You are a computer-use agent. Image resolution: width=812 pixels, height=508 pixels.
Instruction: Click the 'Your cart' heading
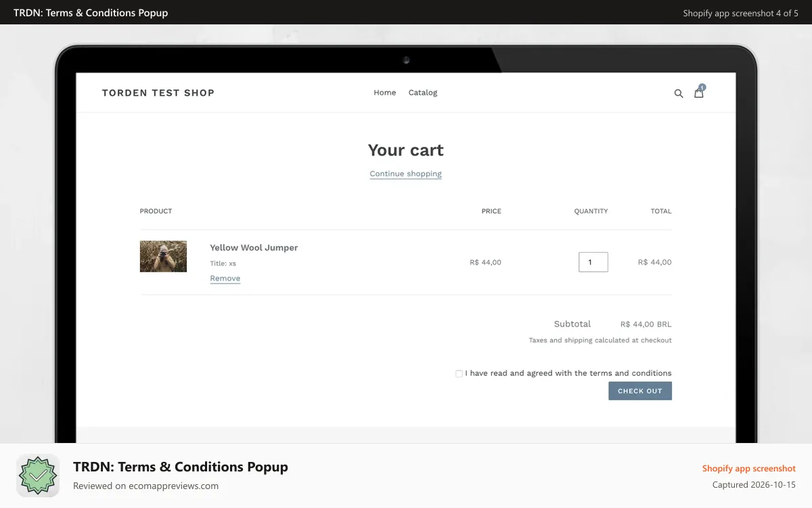pyautogui.click(x=406, y=150)
